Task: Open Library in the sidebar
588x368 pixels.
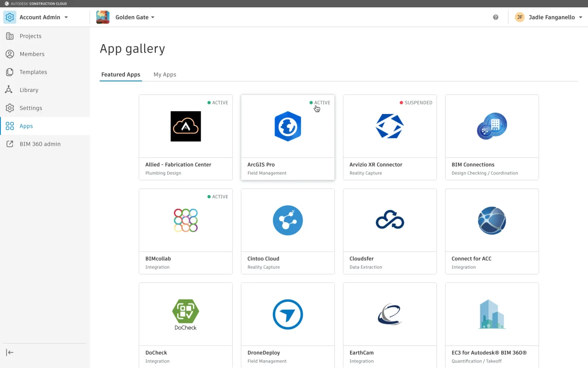Action: pos(45,90)
